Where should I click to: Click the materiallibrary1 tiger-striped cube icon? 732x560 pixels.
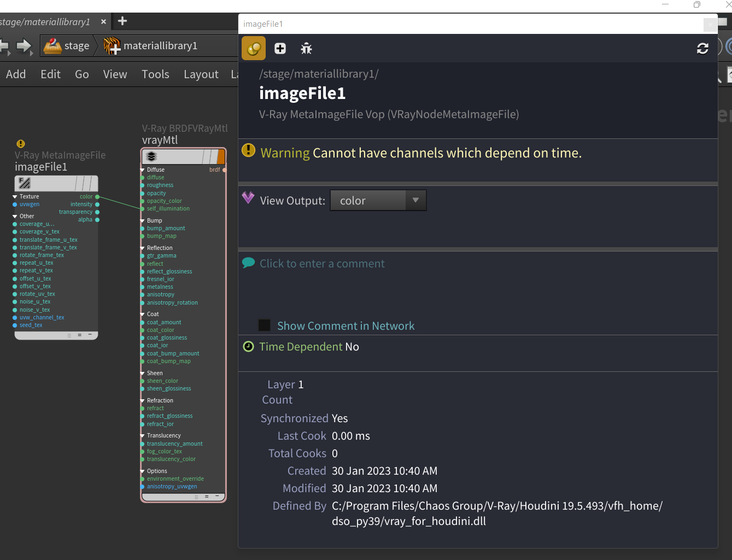click(112, 46)
